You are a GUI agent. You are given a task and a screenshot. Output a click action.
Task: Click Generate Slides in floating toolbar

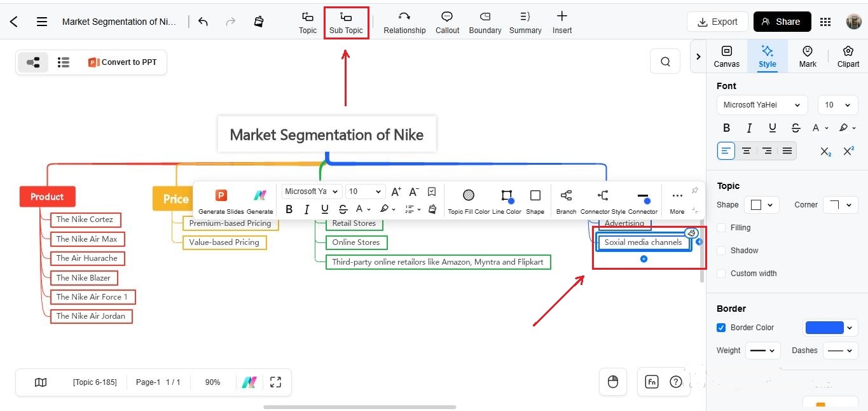pos(221,201)
